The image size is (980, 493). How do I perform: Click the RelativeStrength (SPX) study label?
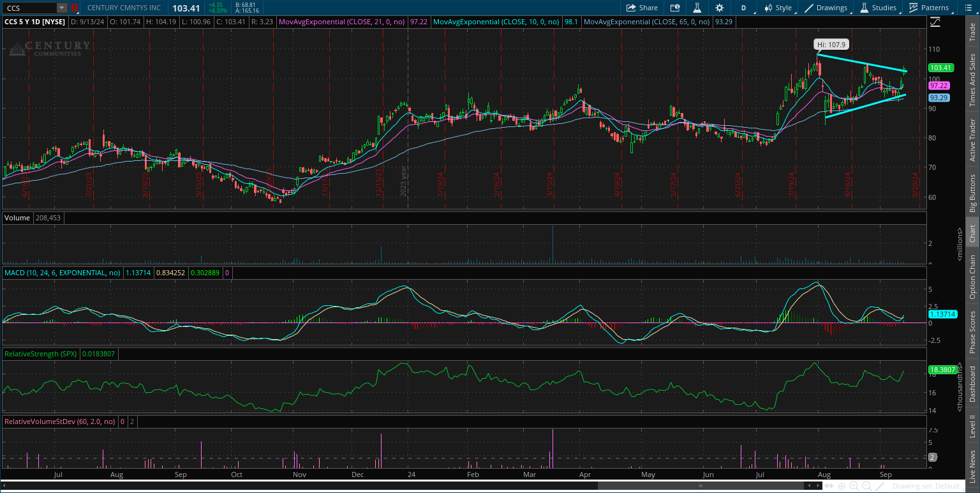tap(41, 353)
